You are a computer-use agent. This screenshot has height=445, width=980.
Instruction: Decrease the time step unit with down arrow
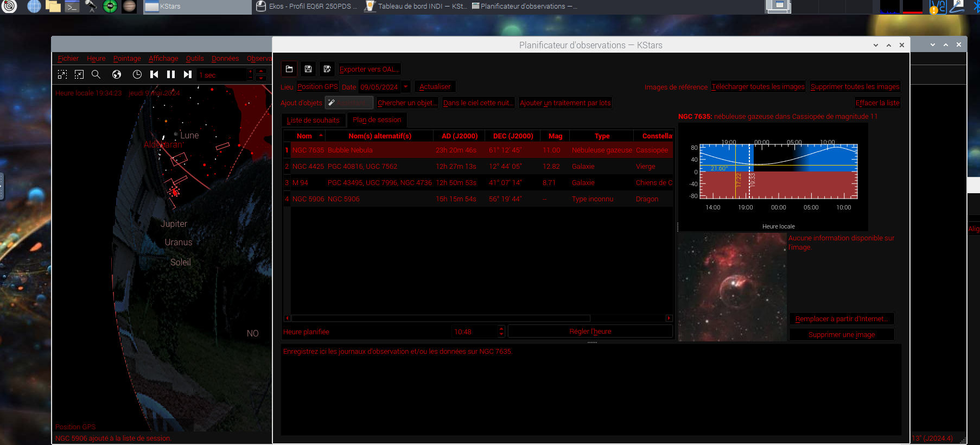tap(261, 78)
